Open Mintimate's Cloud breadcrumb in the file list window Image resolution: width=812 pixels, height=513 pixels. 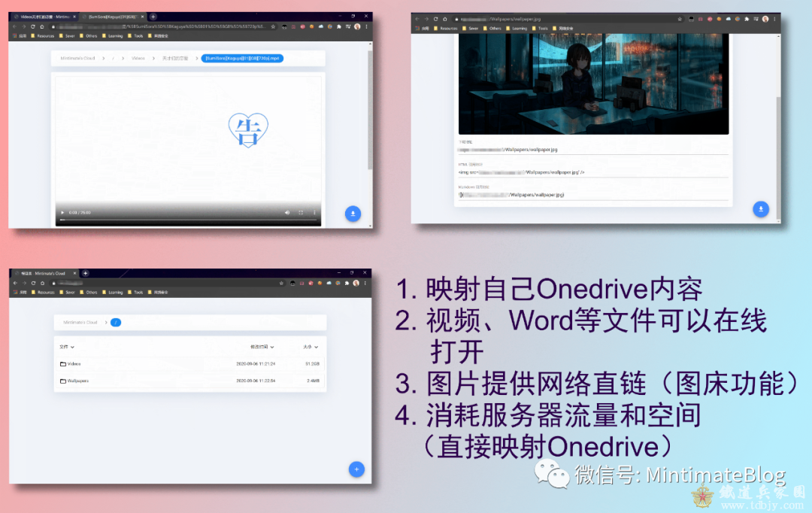[80, 322]
